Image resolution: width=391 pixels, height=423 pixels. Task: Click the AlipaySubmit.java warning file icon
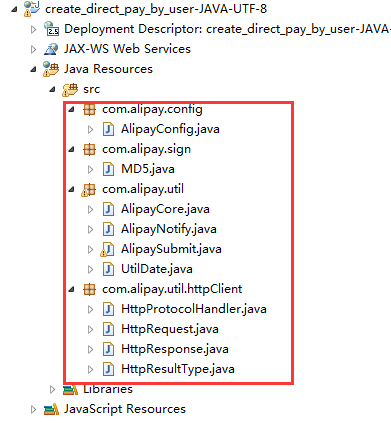click(107, 250)
